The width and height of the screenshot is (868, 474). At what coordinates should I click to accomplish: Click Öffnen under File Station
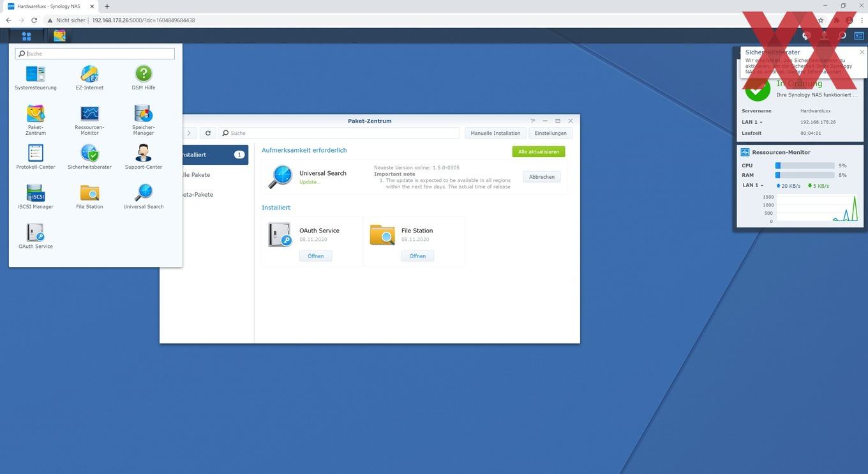(417, 256)
